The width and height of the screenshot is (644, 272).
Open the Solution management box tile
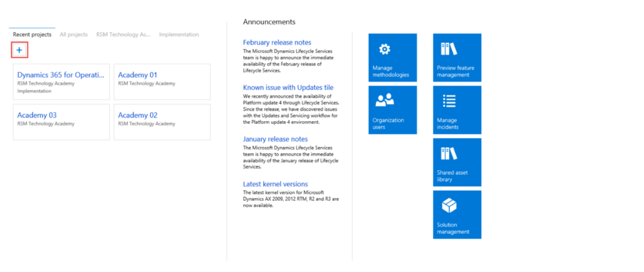pos(457,215)
